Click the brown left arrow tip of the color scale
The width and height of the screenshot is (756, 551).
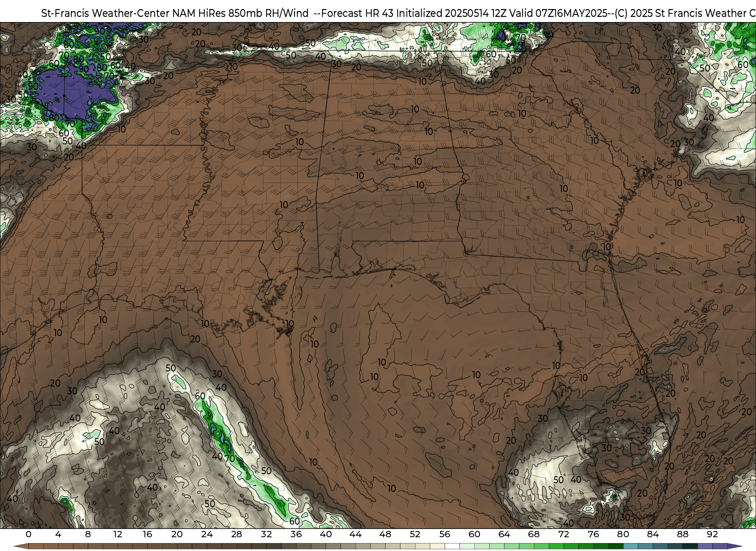21,546
